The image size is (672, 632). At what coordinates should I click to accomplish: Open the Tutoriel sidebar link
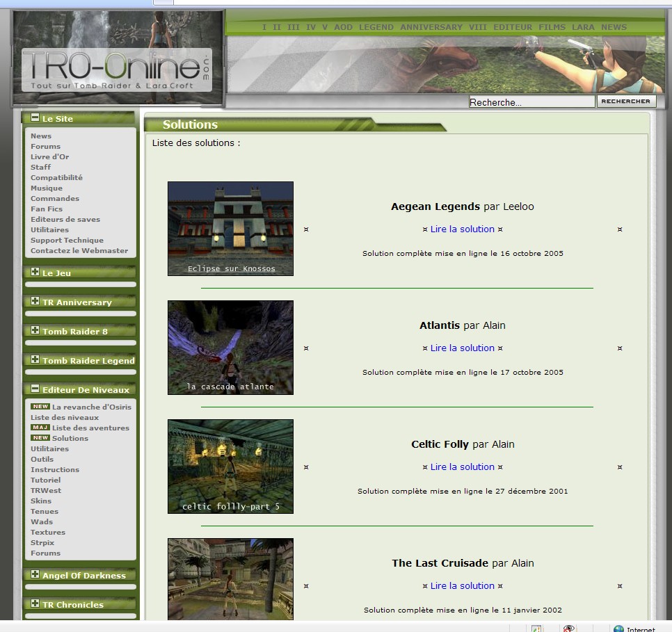click(45, 480)
